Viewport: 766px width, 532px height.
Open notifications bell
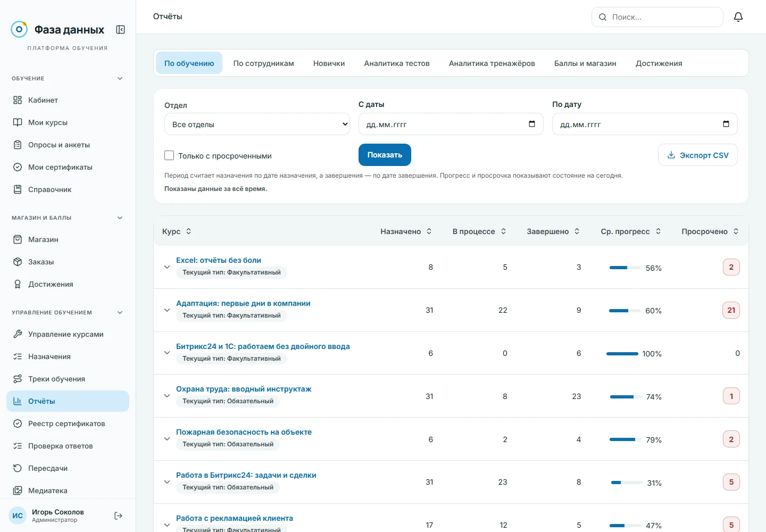738,17
